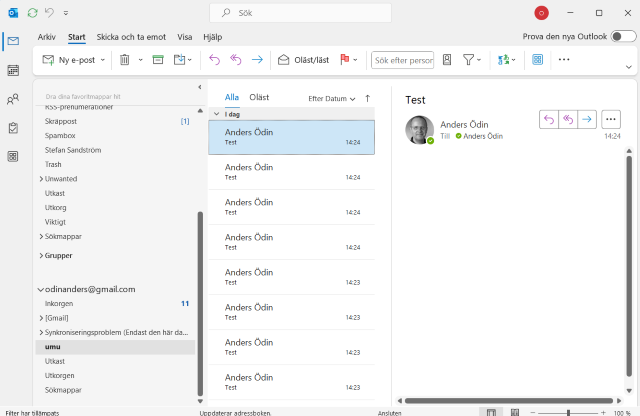
Task: Show the Alla messages tab
Action: click(x=231, y=98)
